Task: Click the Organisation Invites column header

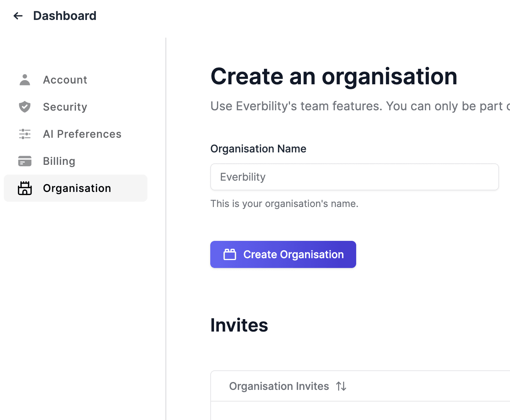Action: coord(279,386)
